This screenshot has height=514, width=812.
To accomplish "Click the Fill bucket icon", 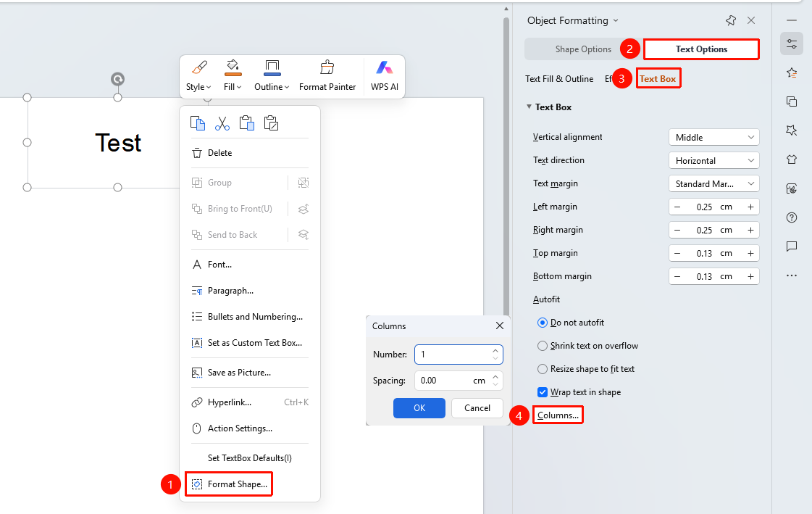I will (233, 67).
